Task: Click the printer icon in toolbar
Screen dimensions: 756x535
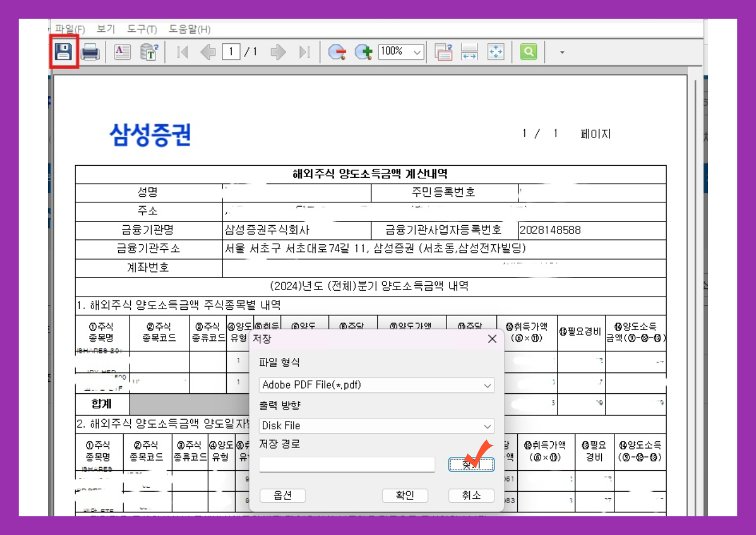Action: point(90,52)
